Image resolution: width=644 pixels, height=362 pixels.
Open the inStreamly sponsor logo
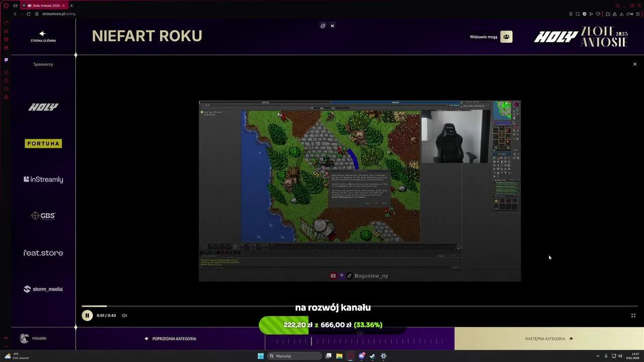coord(43,179)
